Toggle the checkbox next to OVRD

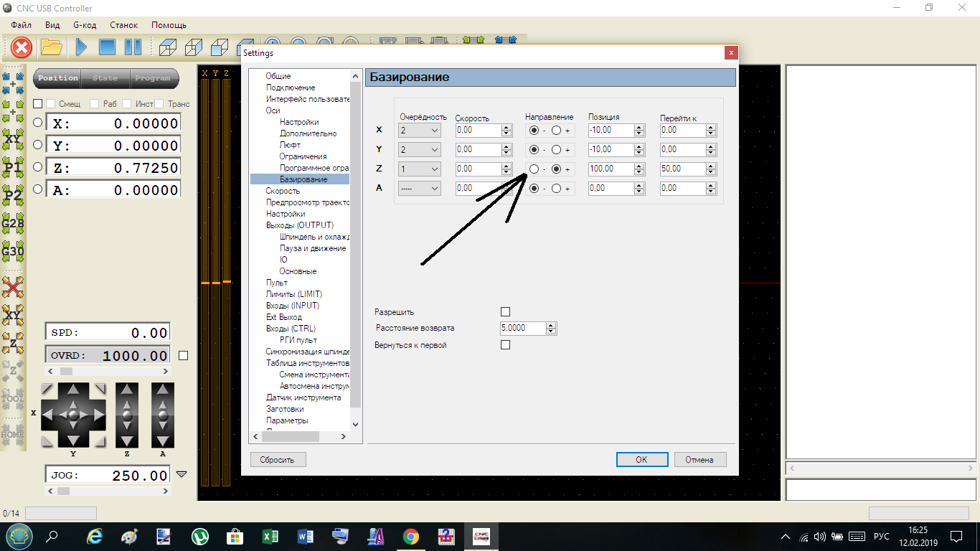click(183, 355)
